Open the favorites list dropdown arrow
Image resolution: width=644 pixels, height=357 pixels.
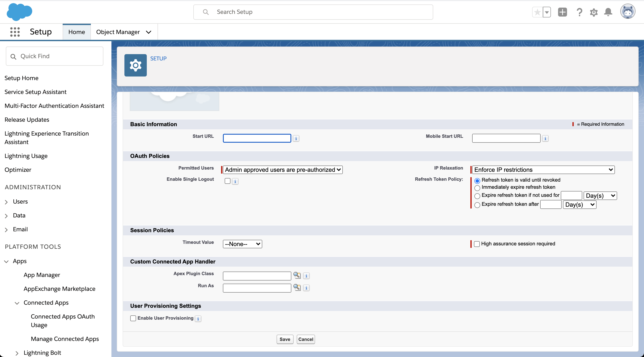(547, 12)
